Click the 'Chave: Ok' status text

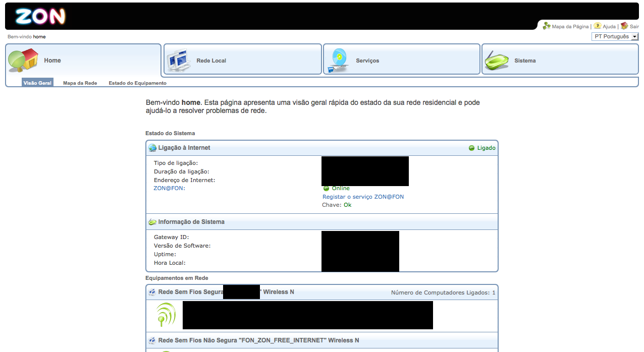click(337, 205)
